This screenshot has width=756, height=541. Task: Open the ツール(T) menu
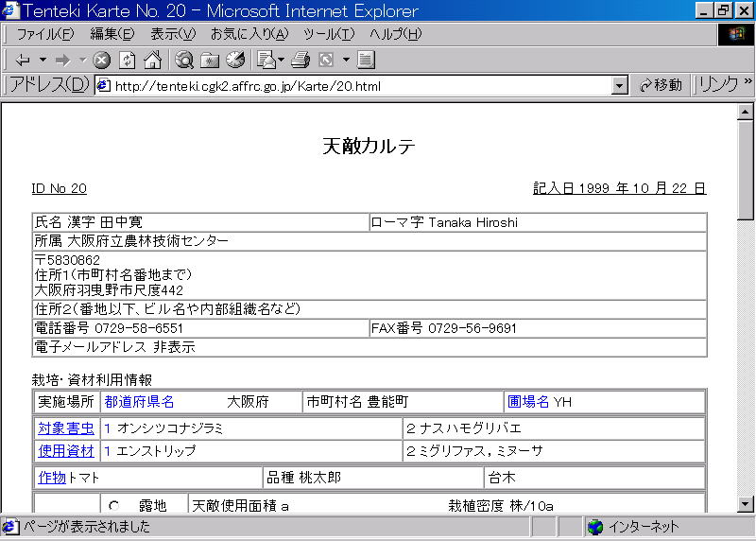point(329,34)
